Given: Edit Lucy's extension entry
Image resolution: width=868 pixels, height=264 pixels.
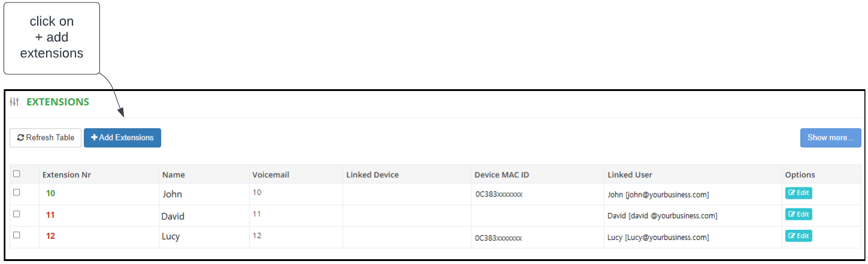Looking at the screenshot, I should click(799, 236).
